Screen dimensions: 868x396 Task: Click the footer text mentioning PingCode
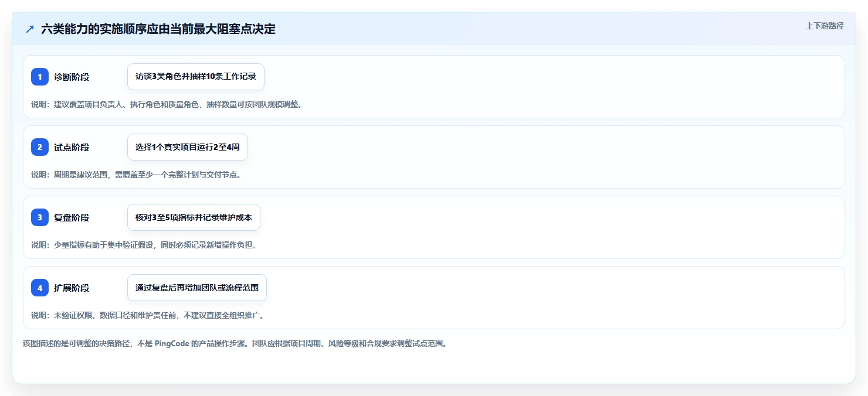click(235, 343)
